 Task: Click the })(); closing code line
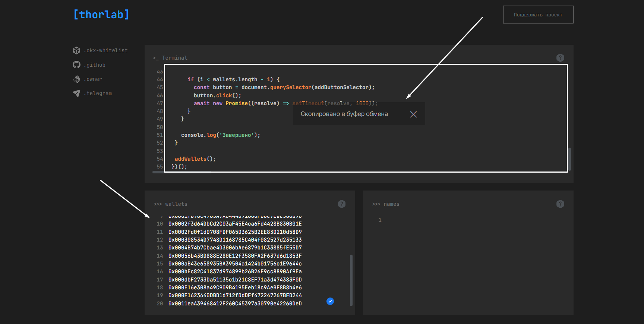(179, 167)
